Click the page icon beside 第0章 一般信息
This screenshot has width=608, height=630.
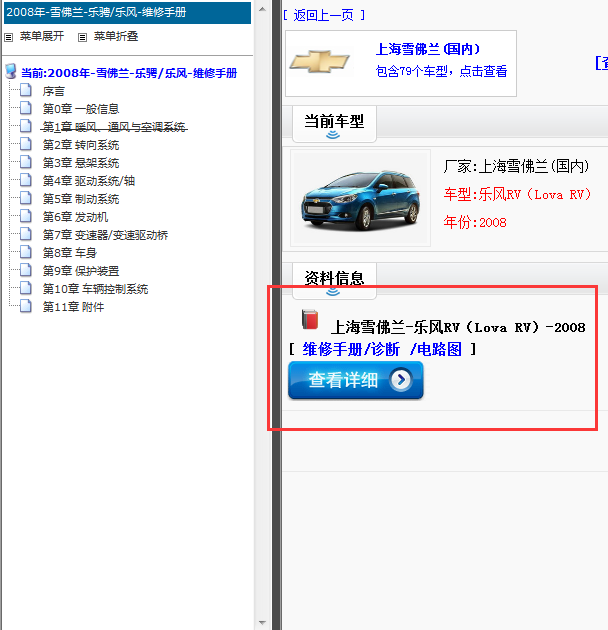[x=26, y=108]
